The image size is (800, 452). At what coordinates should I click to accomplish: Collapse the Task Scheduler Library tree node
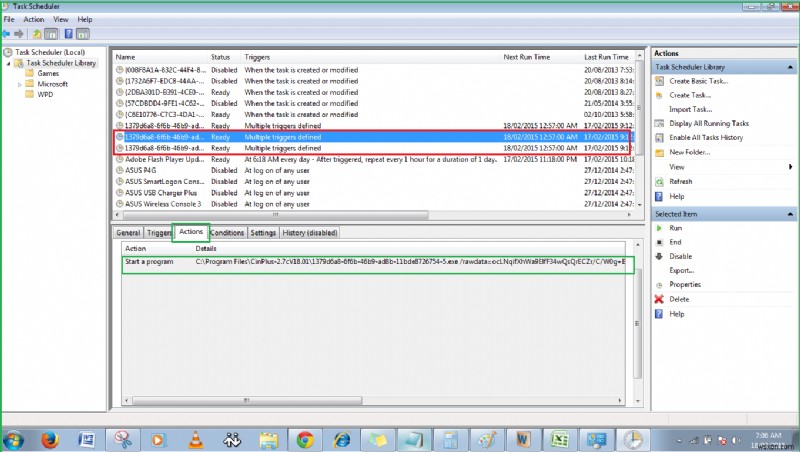tap(8, 63)
